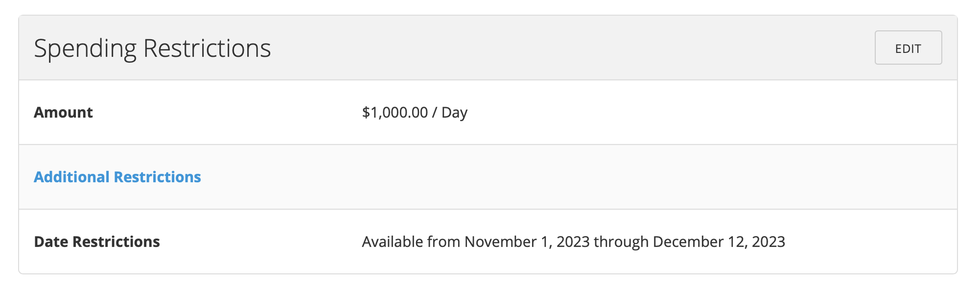The height and width of the screenshot is (292, 980).
Task: Click the word "Restrictions" in the title
Action: (207, 48)
